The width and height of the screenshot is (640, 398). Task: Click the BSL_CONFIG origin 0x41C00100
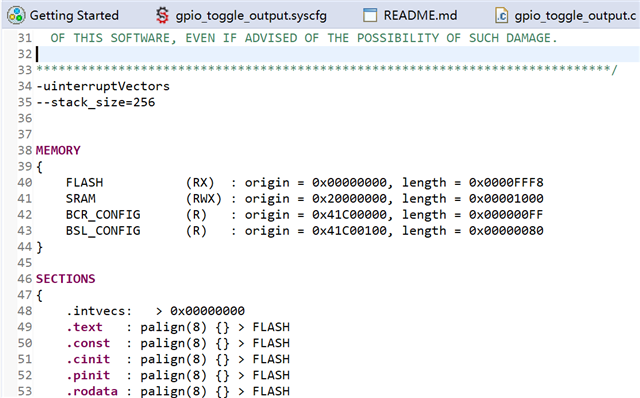tap(349, 231)
